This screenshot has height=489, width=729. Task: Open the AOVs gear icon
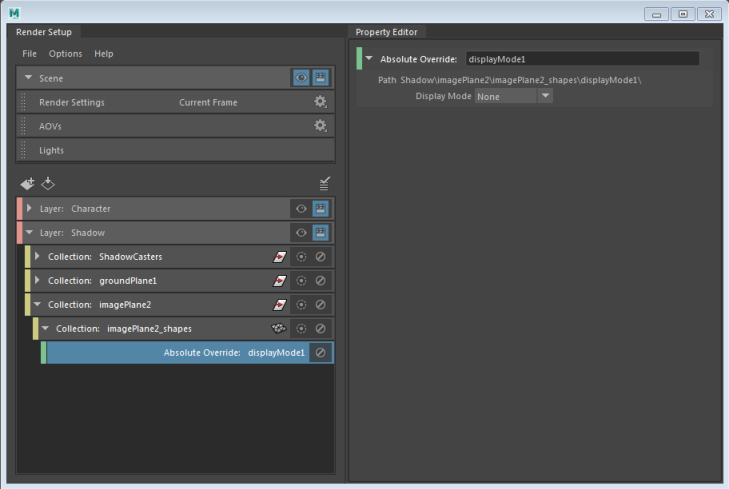(x=320, y=126)
